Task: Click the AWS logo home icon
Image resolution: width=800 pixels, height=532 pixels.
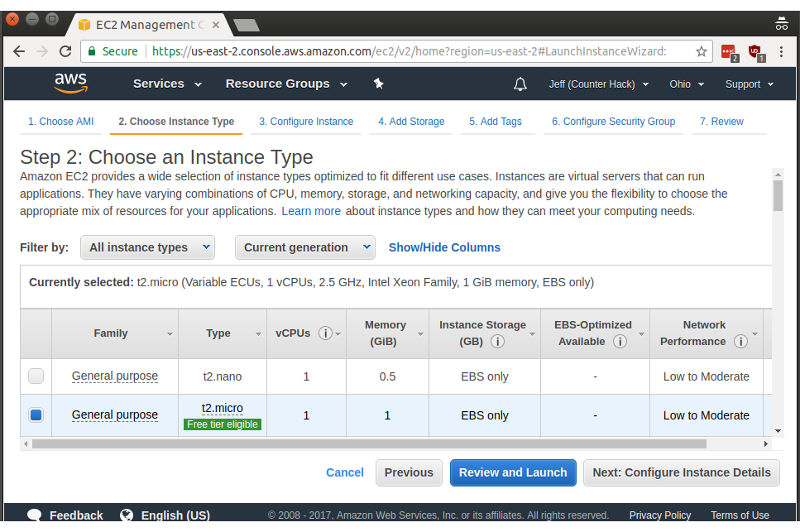Action: (x=71, y=83)
